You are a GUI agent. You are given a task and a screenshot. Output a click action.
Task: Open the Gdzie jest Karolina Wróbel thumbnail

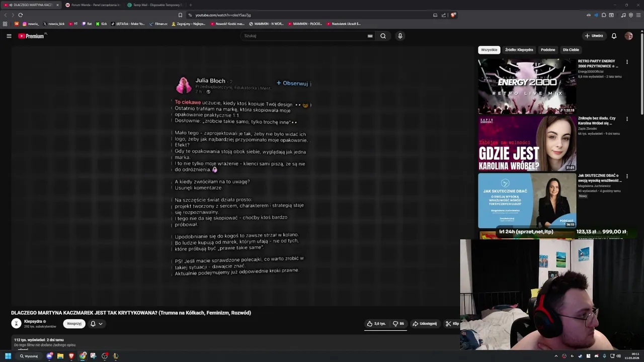pos(527,143)
